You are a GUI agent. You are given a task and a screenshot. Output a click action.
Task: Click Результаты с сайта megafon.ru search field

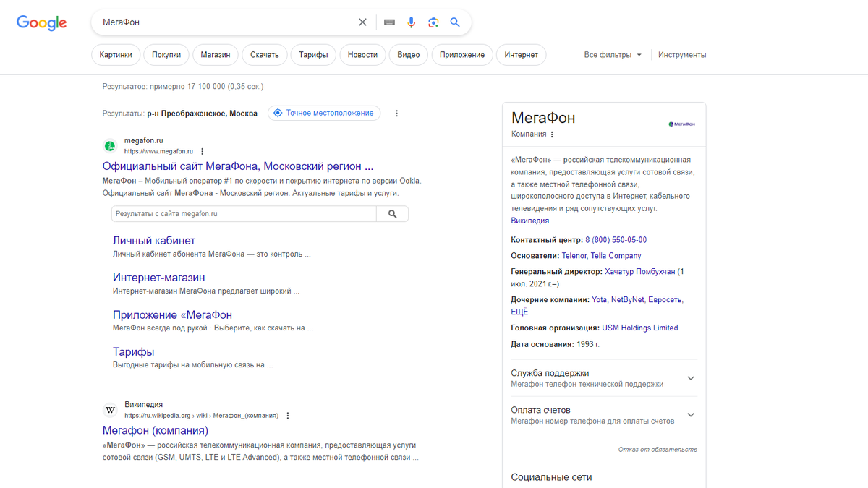pyautogui.click(x=244, y=214)
